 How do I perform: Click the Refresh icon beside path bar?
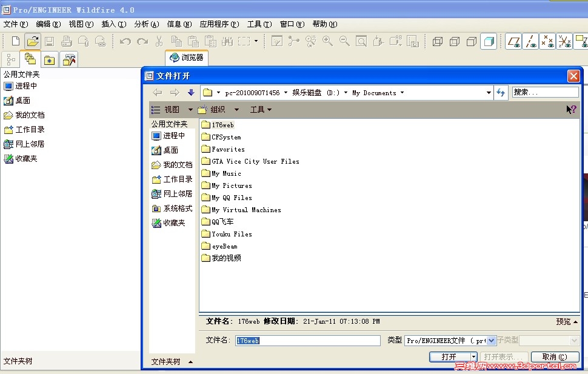click(501, 92)
